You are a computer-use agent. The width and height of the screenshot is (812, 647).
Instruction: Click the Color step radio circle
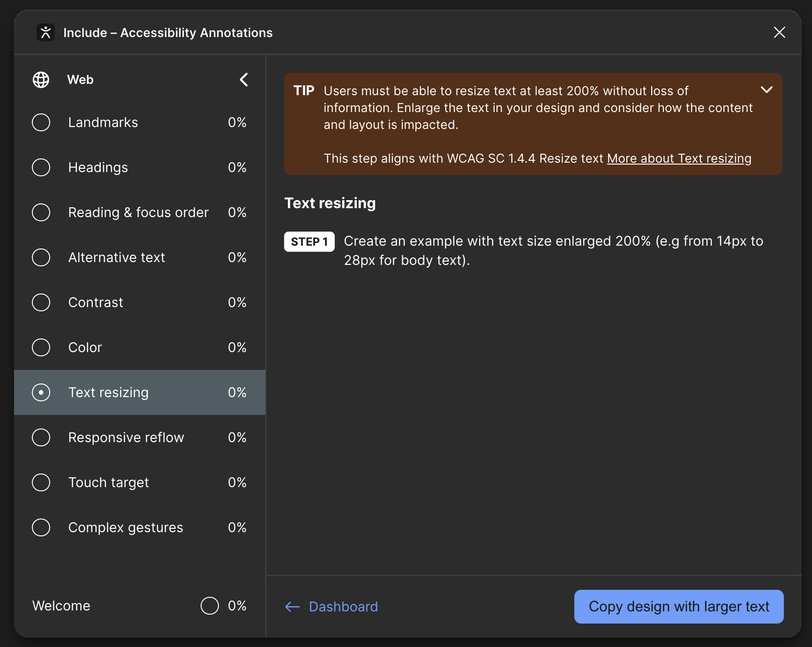pyautogui.click(x=41, y=347)
